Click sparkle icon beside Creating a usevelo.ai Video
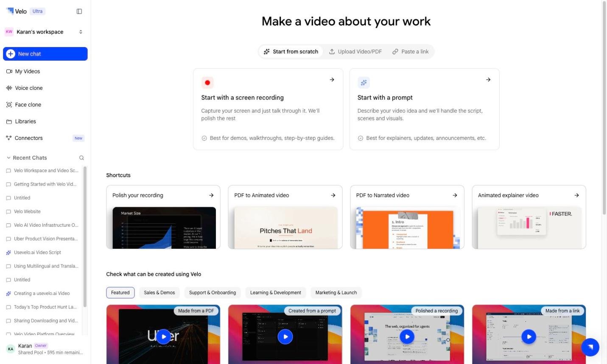 [x=8, y=293]
